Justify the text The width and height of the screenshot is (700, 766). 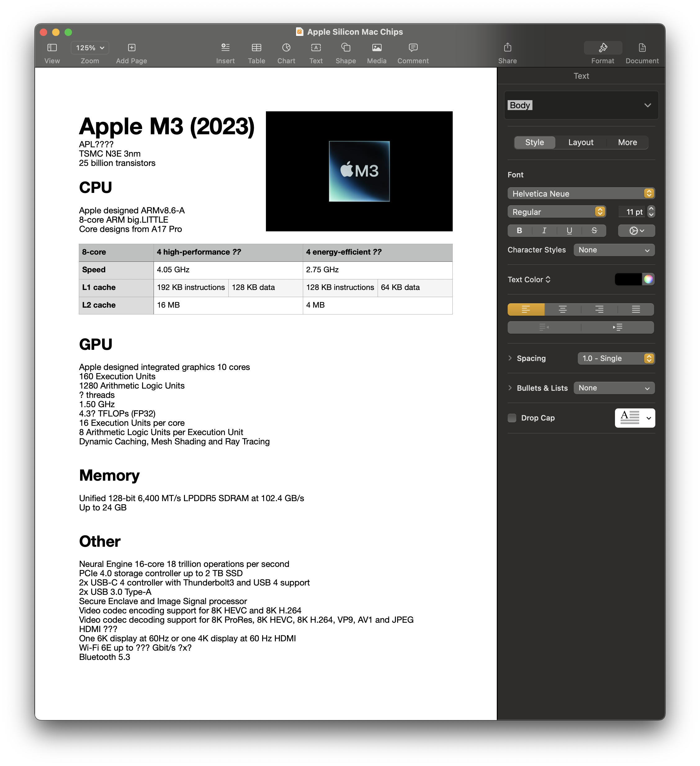(636, 310)
